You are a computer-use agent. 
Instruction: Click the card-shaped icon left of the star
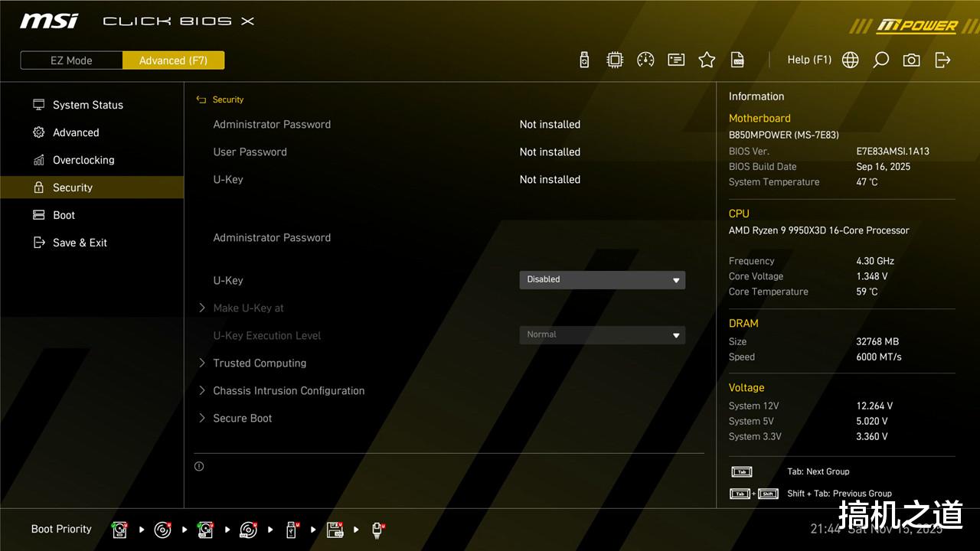(676, 60)
